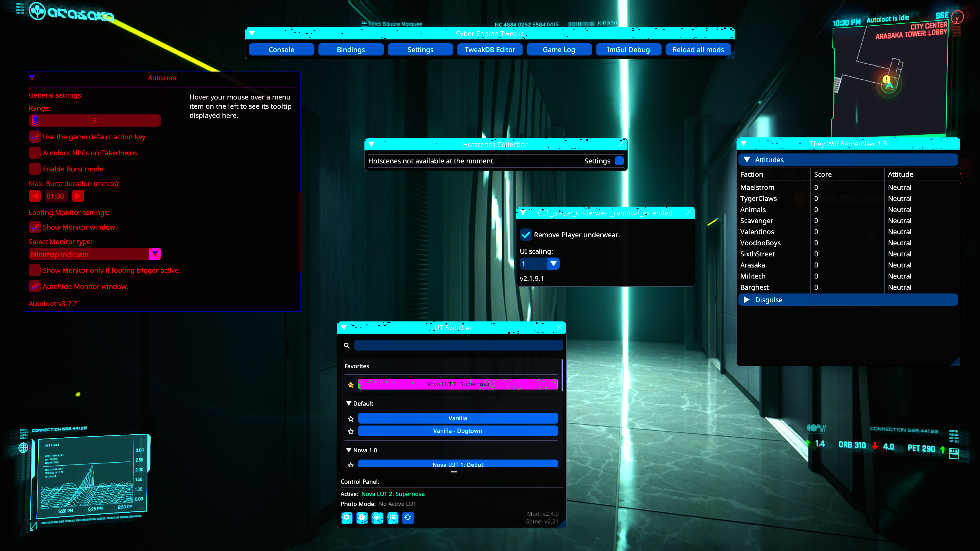The height and width of the screenshot is (551, 980).
Task: Click the Score column header
Action: point(823,174)
